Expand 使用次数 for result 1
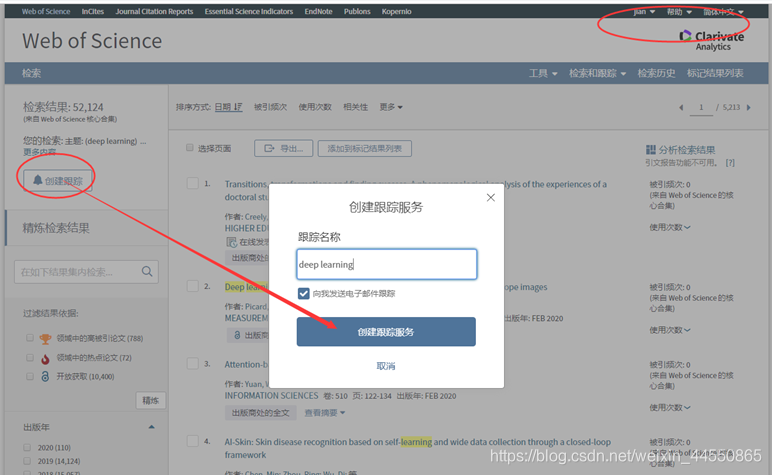 670,227
